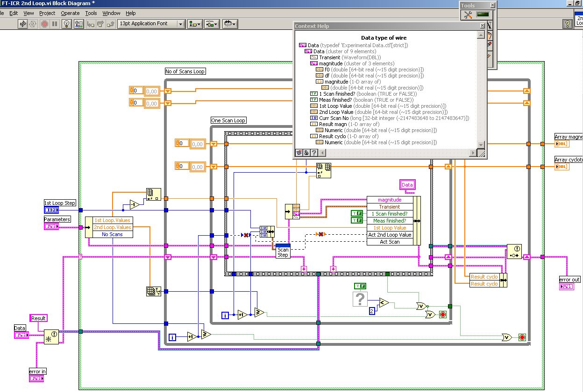Toggle Highlight Execution lightbulb
This screenshot has height=392, width=583.
(67, 24)
